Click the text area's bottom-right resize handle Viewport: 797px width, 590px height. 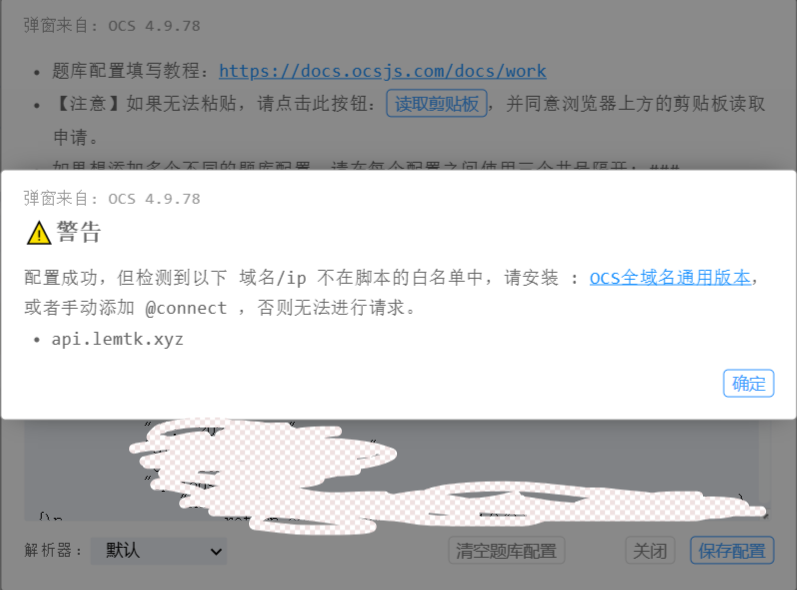tap(764, 515)
